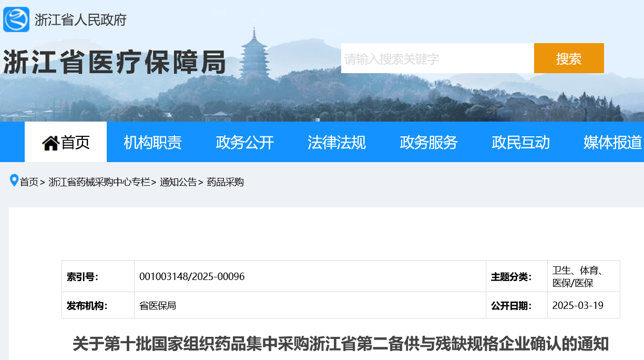This screenshot has height=360, width=644.
Task: Open 浙江省药械采购中心专栏 breadcrumb link
Action: point(99,182)
